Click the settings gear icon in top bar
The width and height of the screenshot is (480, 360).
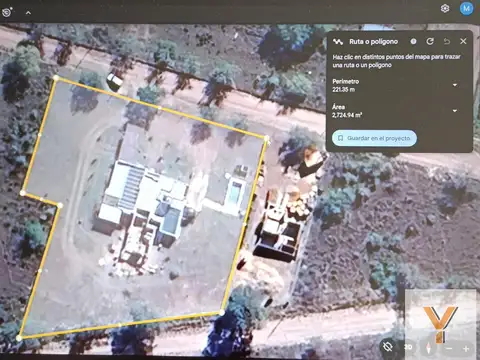click(x=445, y=8)
